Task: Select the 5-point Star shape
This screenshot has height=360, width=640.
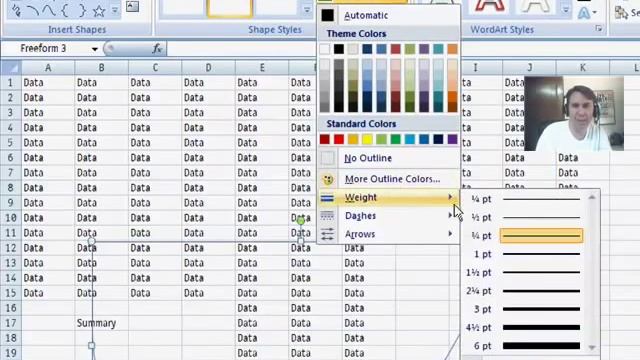Action: click(99, 11)
